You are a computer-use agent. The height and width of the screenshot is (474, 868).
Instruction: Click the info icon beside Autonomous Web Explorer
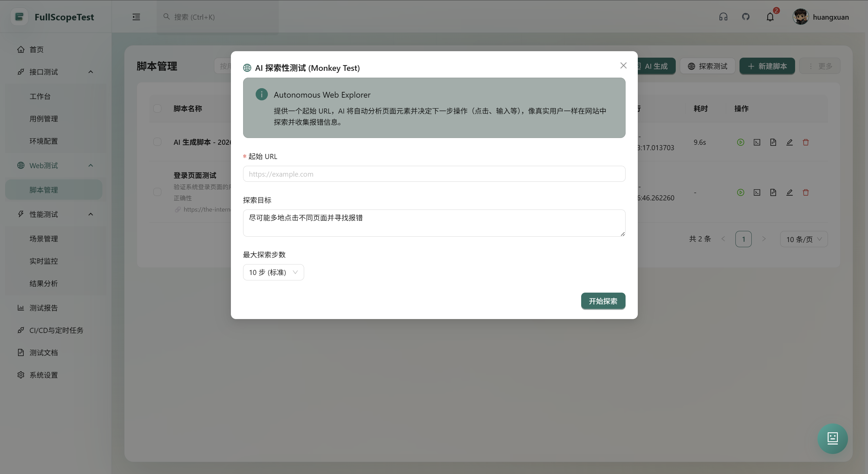[261, 94]
